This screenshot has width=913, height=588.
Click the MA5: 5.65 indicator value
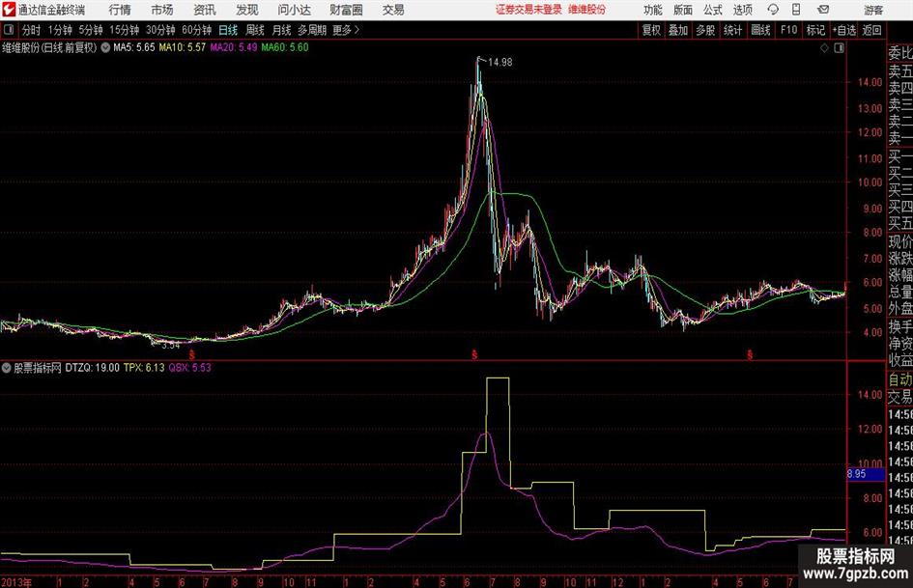pos(134,47)
